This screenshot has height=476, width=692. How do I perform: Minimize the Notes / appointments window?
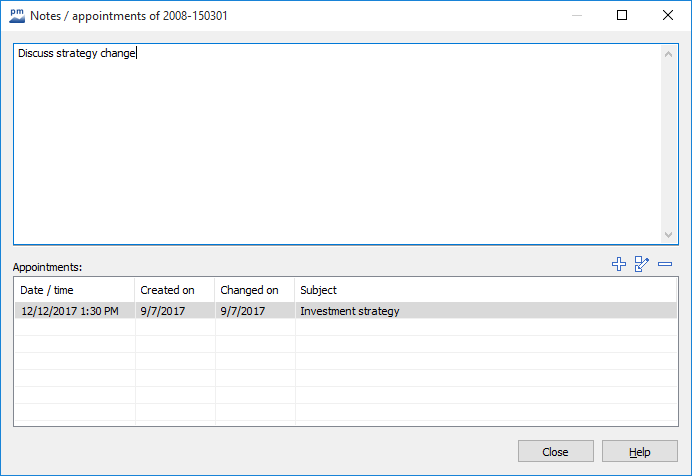pyautogui.click(x=576, y=15)
